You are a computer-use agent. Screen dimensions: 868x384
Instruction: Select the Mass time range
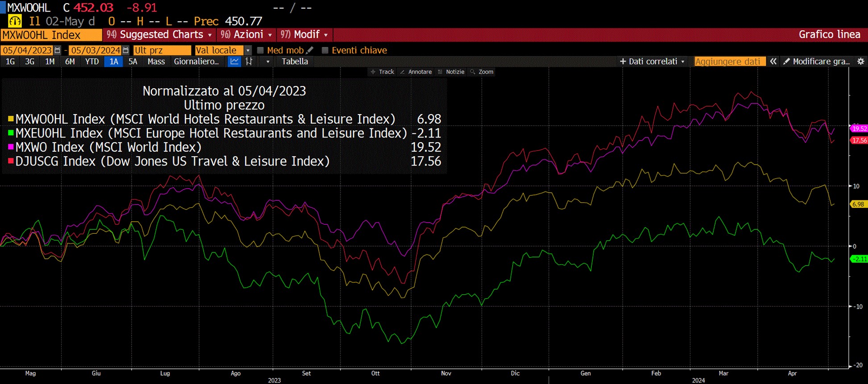pyautogui.click(x=156, y=62)
